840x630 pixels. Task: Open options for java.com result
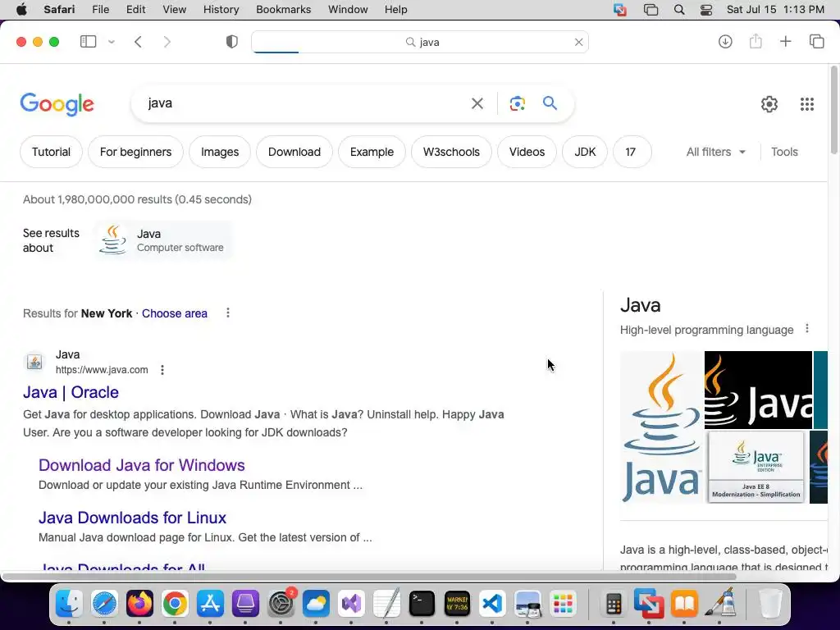coord(162,370)
